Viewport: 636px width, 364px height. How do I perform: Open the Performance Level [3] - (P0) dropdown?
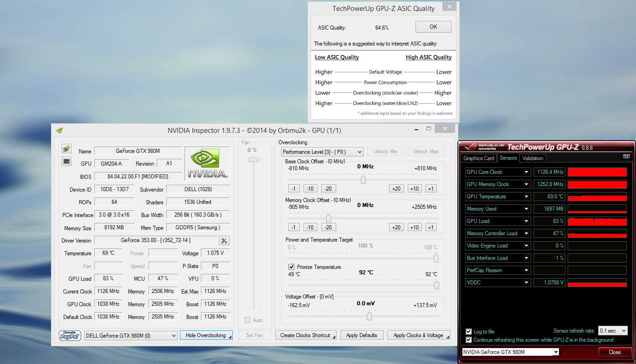tap(322, 152)
